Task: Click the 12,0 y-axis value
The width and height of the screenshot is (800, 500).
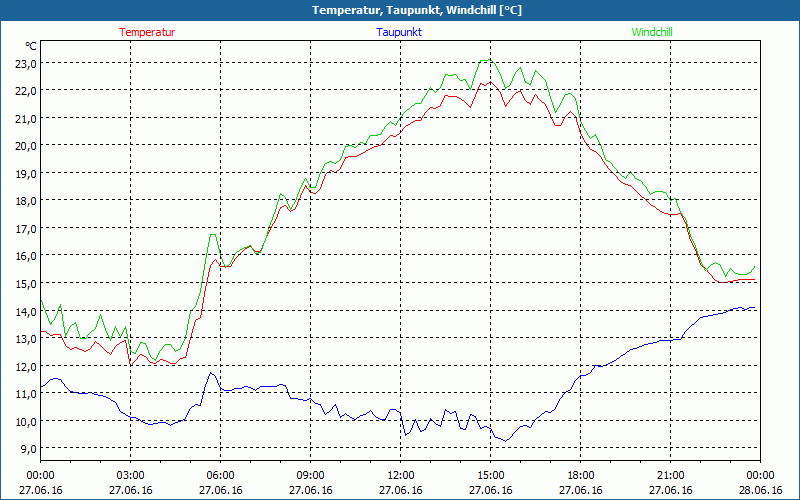Action: [26, 366]
